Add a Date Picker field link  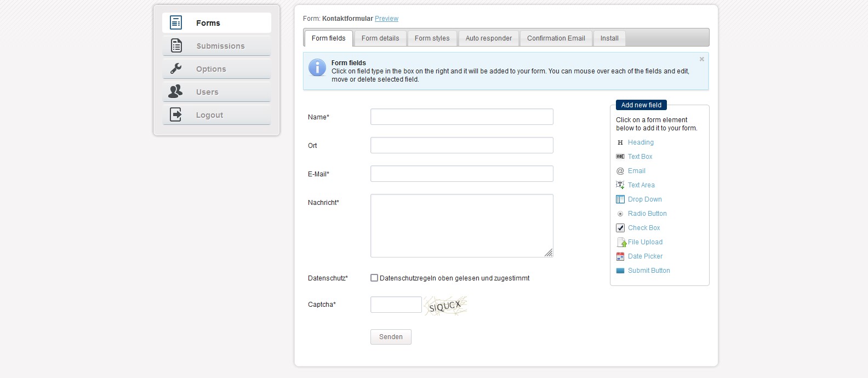pos(645,256)
